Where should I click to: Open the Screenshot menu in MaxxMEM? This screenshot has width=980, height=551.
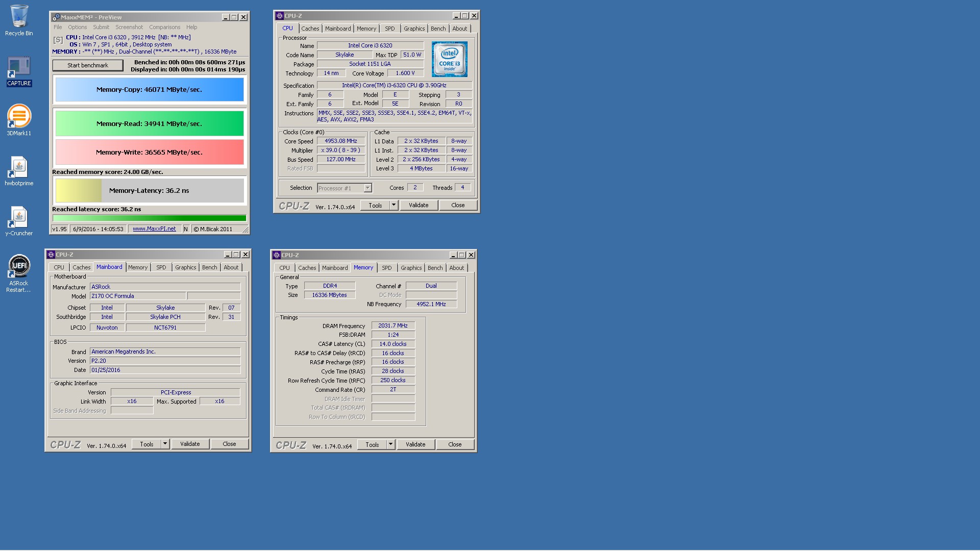coord(129,27)
